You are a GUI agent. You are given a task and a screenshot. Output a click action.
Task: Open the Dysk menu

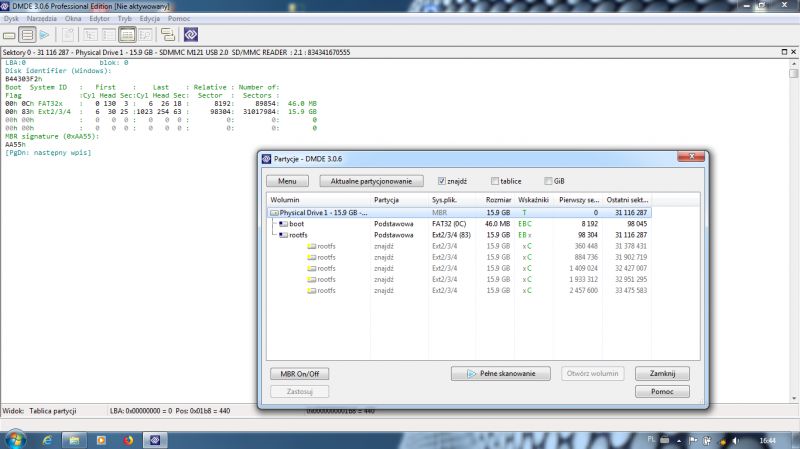pos(11,18)
